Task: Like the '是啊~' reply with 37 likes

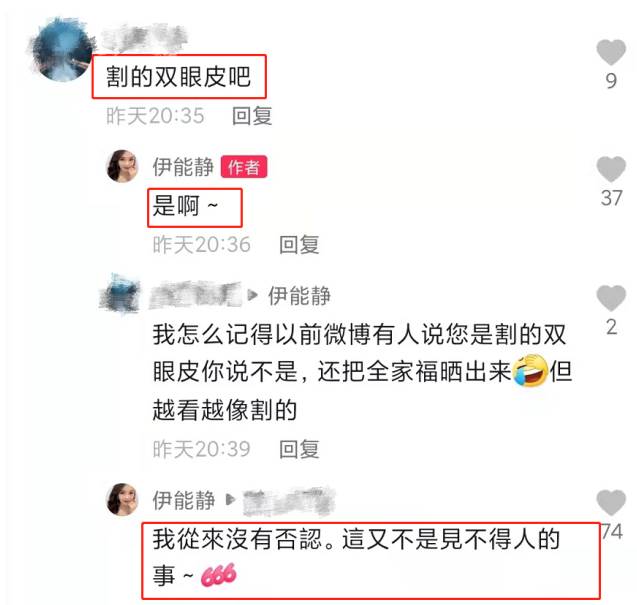Action: click(x=611, y=169)
